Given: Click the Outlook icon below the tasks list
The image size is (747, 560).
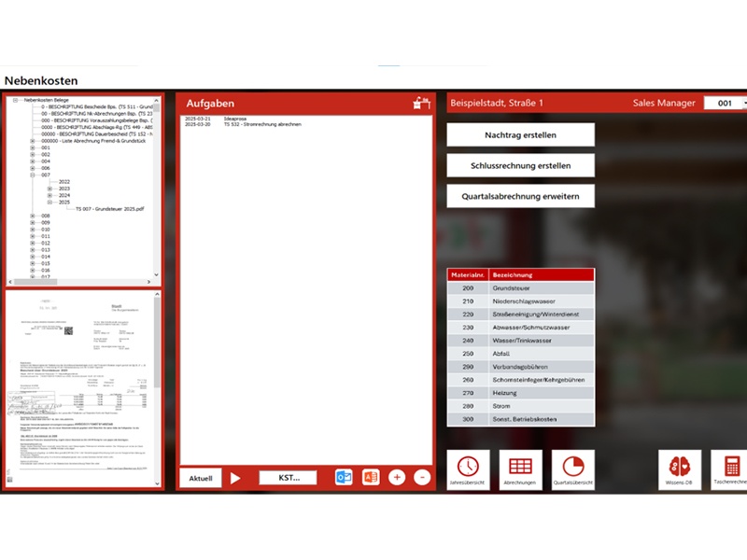Looking at the screenshot, I should 344,478.
